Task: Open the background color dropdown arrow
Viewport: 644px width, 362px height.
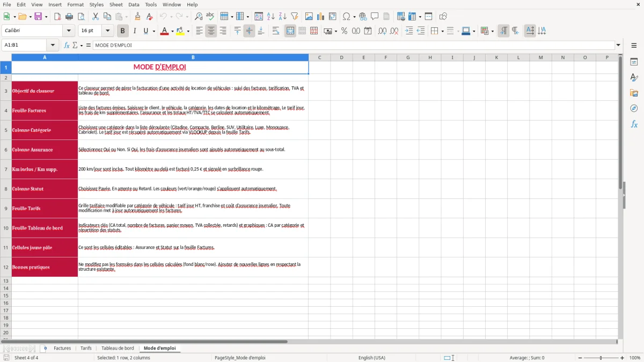Action: [188, 31]
